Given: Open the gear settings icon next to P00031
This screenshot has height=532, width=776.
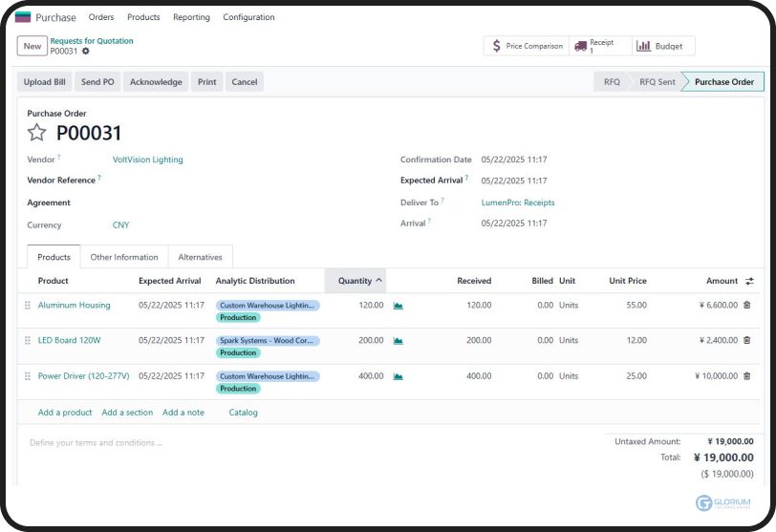Looking at the screenshot, I should (85, 52).
